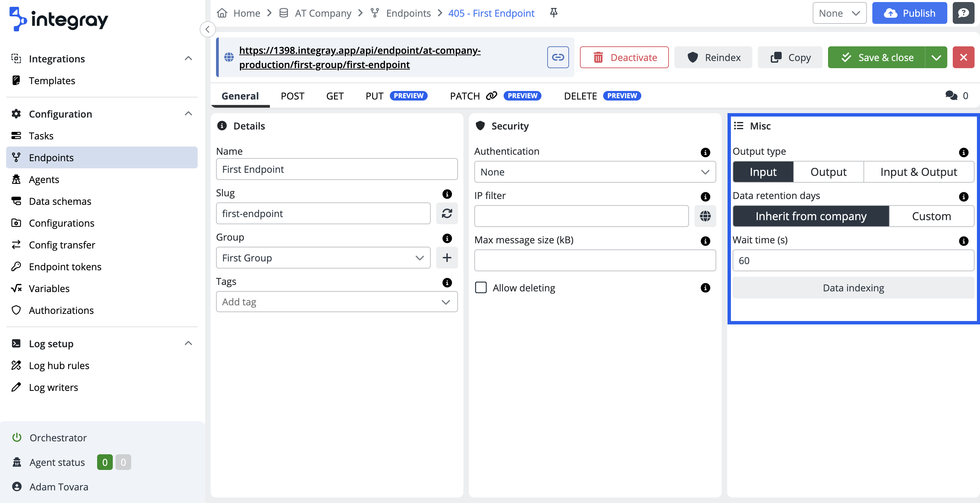Click the copy link icon beside URL
This screenshot has height=503, width=980.
tap(558, 58)
